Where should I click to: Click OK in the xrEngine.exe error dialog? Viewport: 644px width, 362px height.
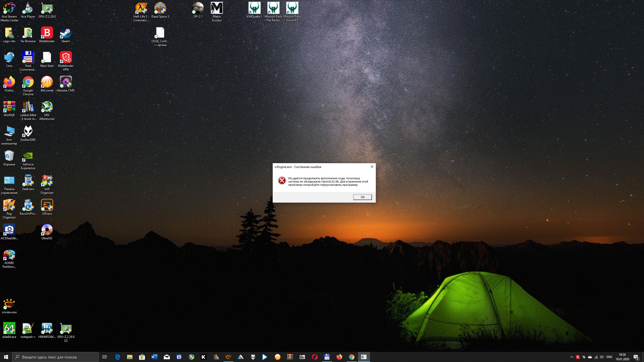click(362, 197)
